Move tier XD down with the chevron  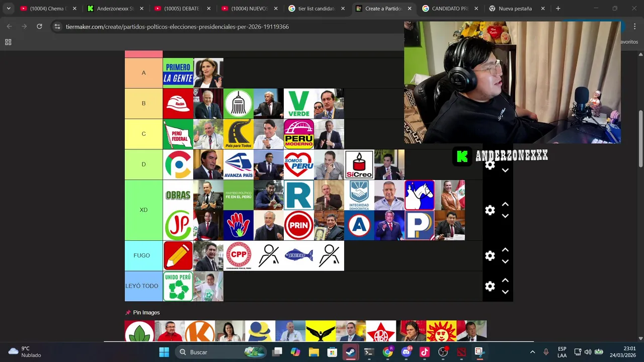pos(505,216)
